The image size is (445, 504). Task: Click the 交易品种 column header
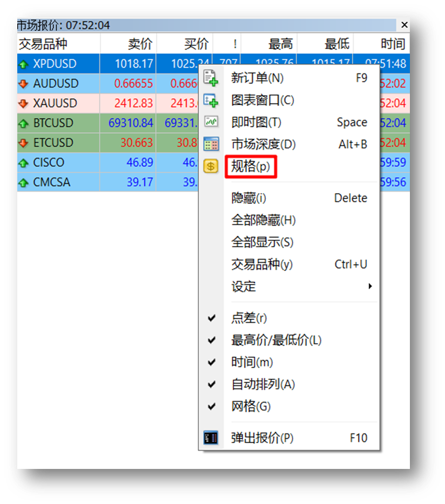(43, 44)
